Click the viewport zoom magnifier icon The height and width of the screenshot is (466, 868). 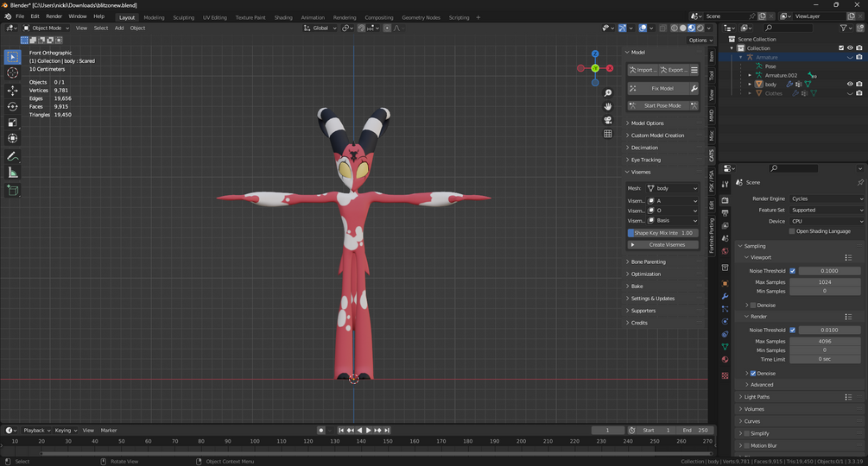click(x=608, y=93)
